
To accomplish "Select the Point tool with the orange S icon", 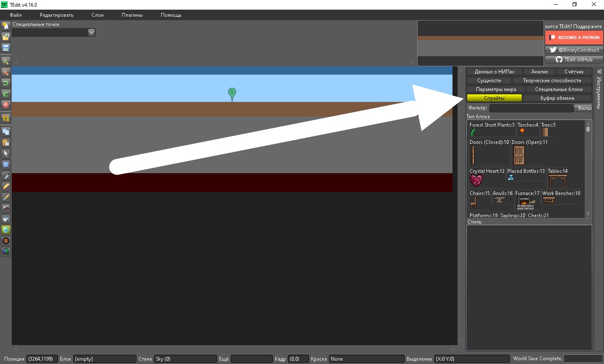I will pos(6,241).
